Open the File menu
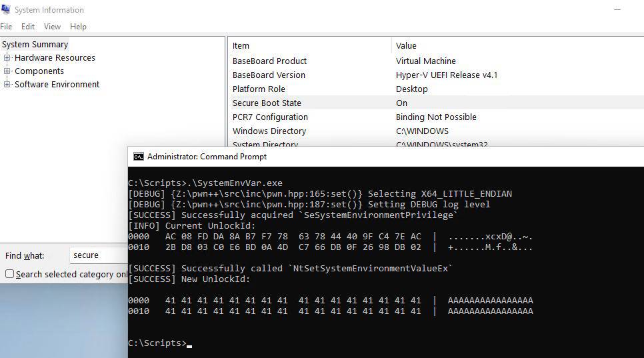This screenshot has height=358, width=644. pyautogui.click(x=6, y=27)
